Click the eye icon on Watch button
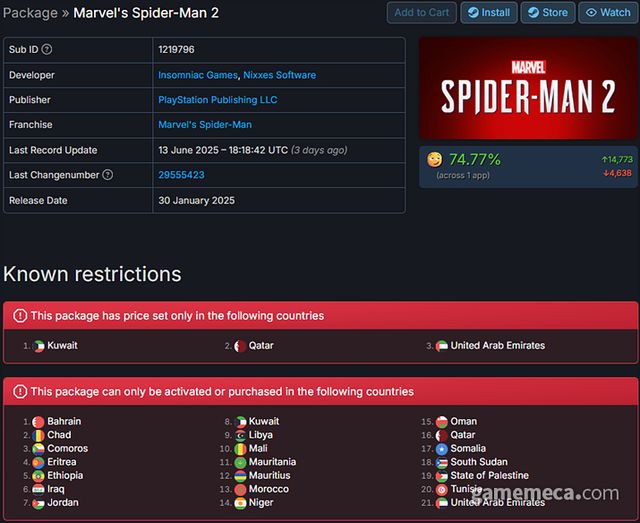The width and height of the screenshot is (640, 523). pyautogui.click(x=591, y=13)
